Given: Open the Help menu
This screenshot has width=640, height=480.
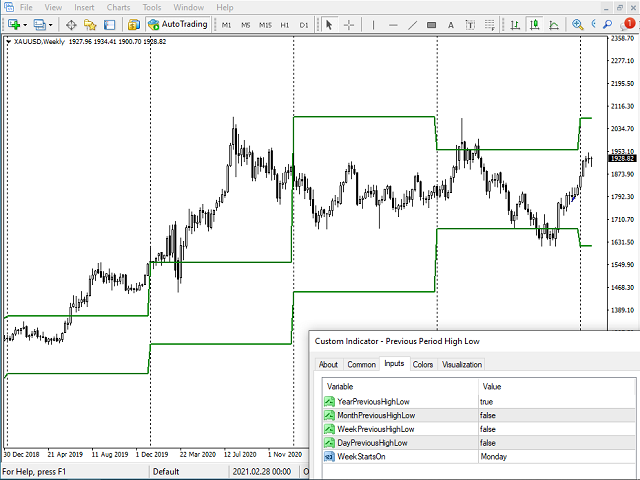Looking at the screenshot, I should [x=224, y=7].
